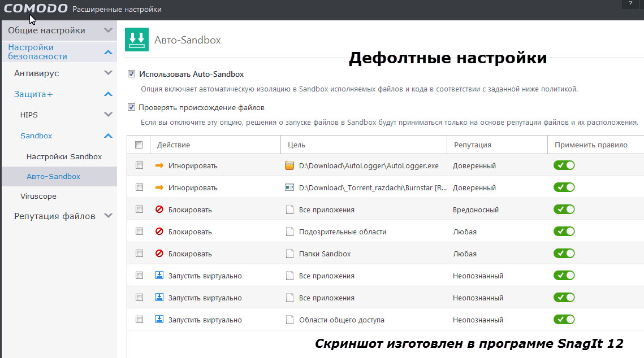Tick the select-all checkbox in table header

(x=139, y=145)
